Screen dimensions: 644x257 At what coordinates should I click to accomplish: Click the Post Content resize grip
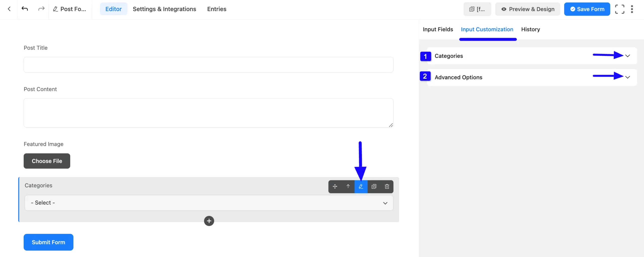click(391, 125)
